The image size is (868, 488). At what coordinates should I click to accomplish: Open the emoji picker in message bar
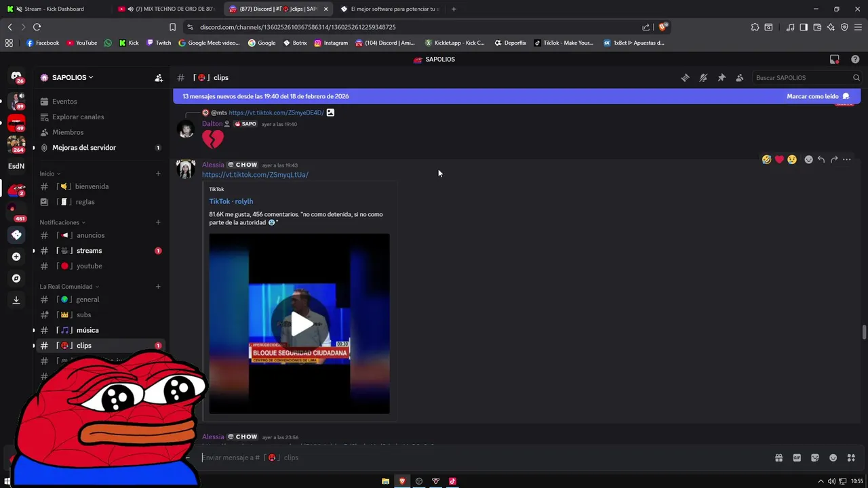click(833, 458)
